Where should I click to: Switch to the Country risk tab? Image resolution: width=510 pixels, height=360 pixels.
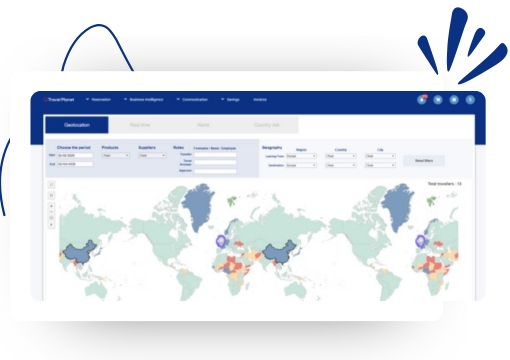pos(267,125)
